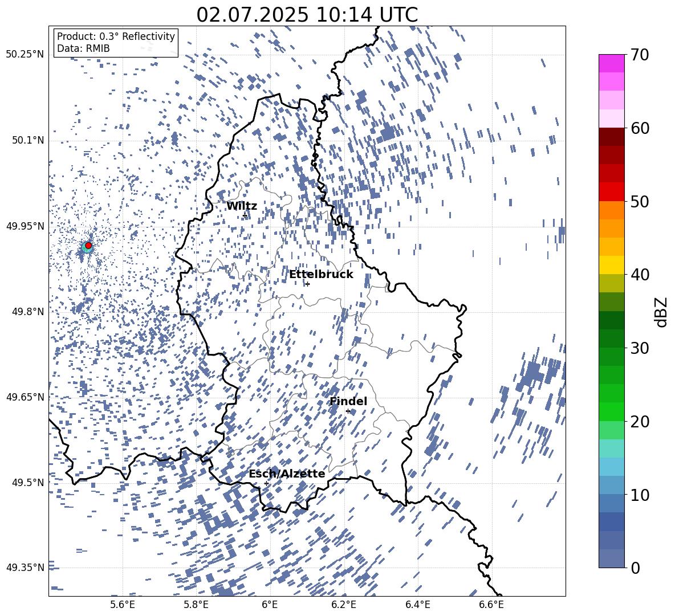Pick the turquoise swatch between 10 and 20 dBZ
Image resolution: width=675 pixels, height=616 pixels.
point(612,448)
